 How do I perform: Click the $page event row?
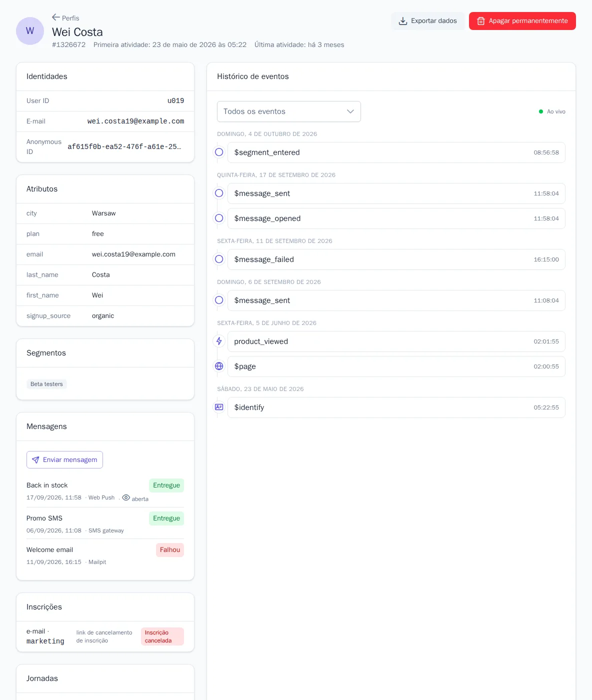point(396,366)
